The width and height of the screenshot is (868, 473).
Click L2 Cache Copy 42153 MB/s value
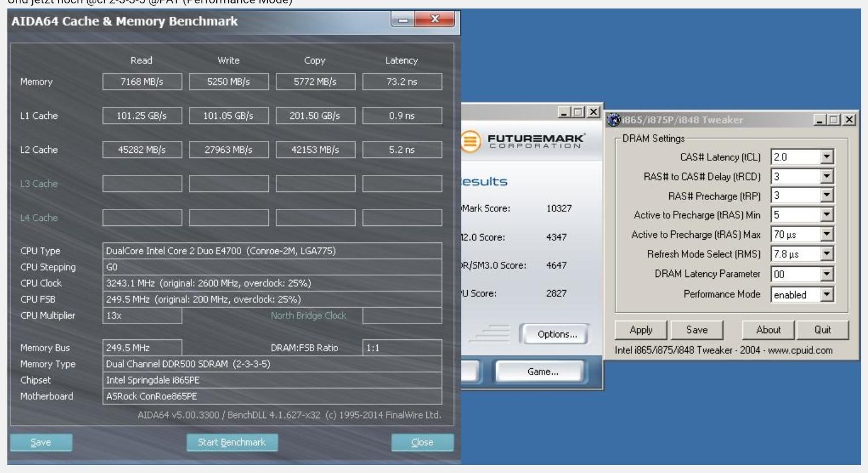point(315,150)
